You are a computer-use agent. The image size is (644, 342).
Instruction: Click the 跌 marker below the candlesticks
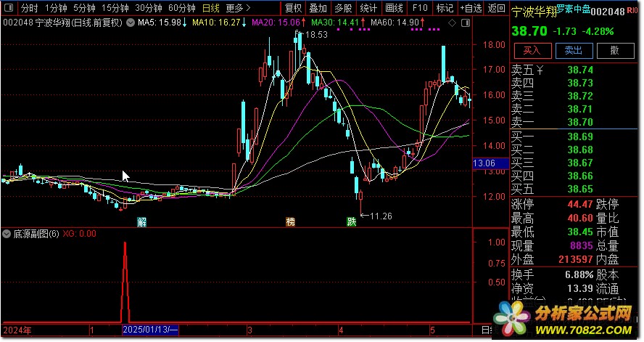(352, 222)
